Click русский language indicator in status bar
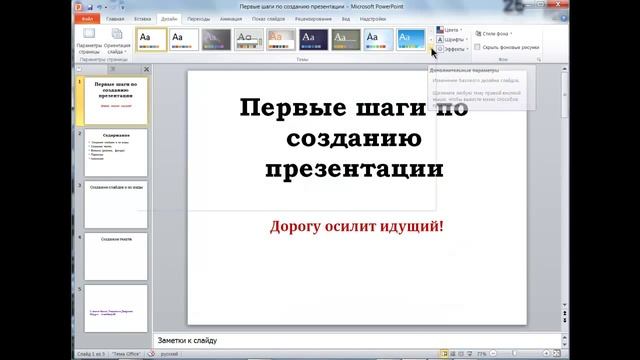This screenshot has width=640, height=360. (169, 354)
